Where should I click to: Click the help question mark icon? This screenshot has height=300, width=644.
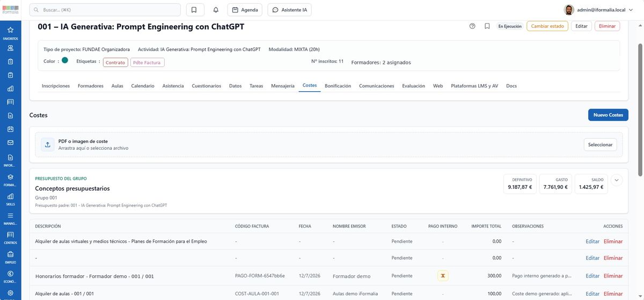472,26
